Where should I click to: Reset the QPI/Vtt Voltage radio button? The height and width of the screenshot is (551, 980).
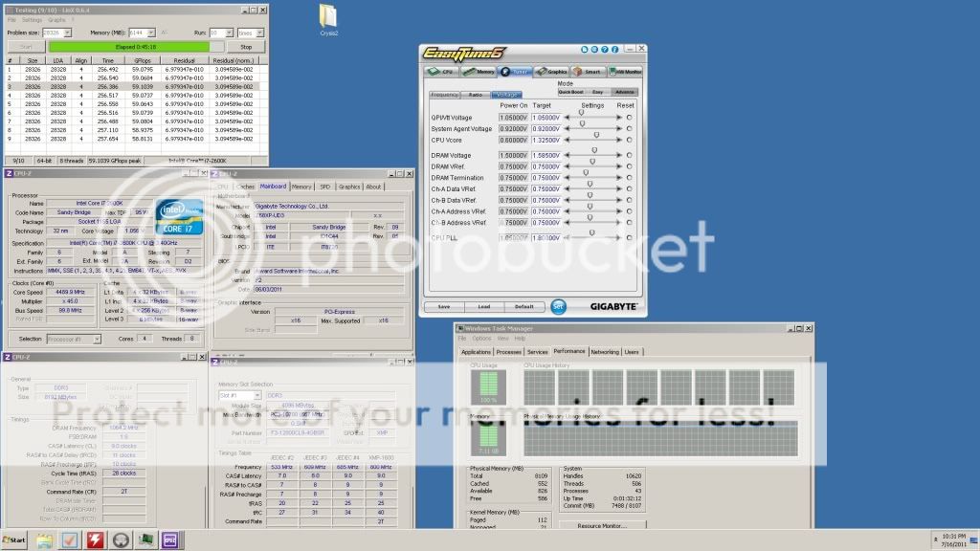629,118
